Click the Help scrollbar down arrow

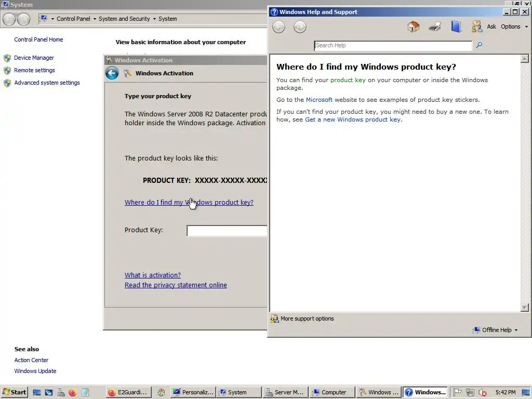[525, 308]
